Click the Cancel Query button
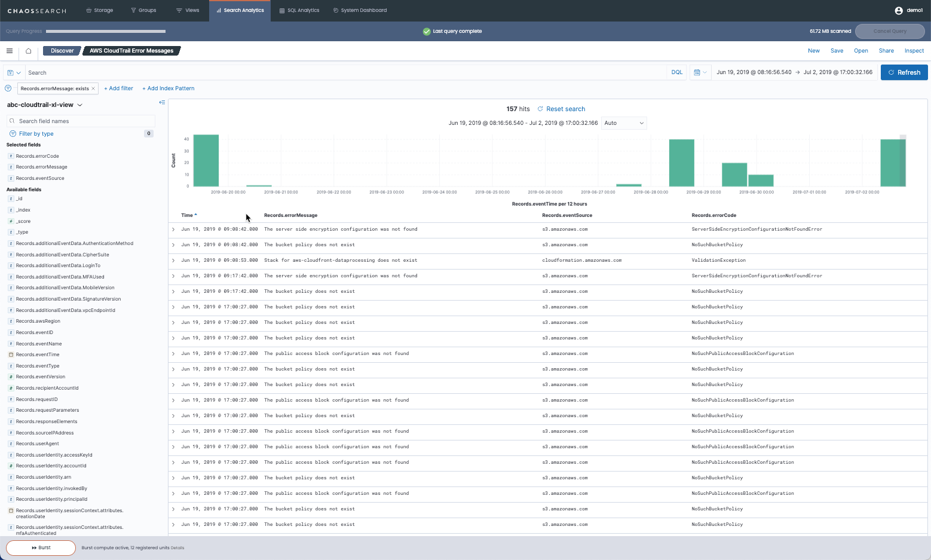The height and width of the screenshot is (560, 931). (x=890, y=31)
